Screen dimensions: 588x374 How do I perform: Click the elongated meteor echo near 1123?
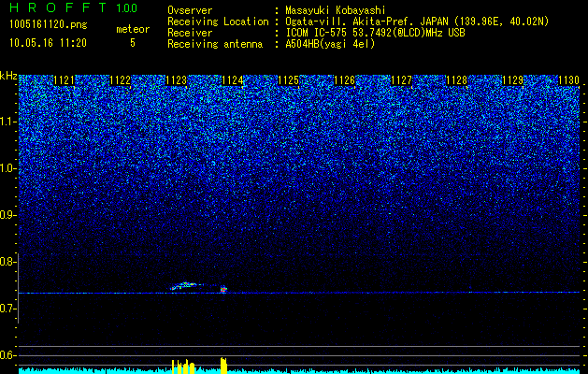pyautogui.click(x=184, y=286)
